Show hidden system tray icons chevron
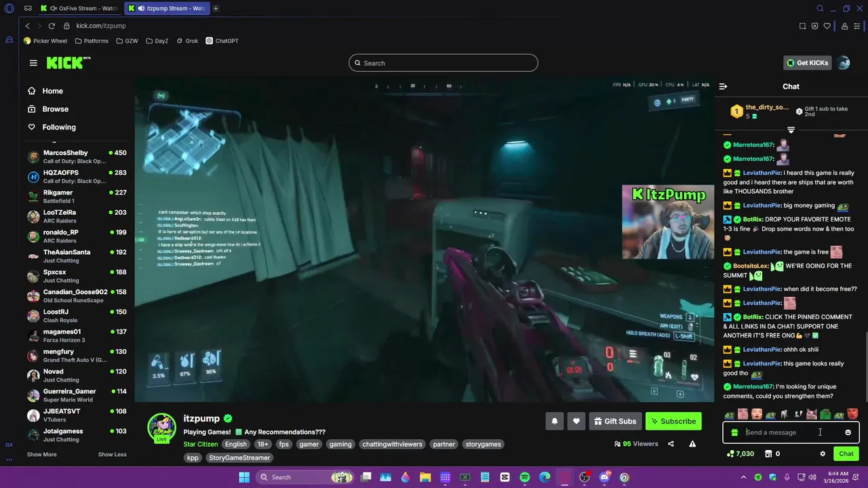Viewport: 868px width, 488px height. (x=744, y=477)
